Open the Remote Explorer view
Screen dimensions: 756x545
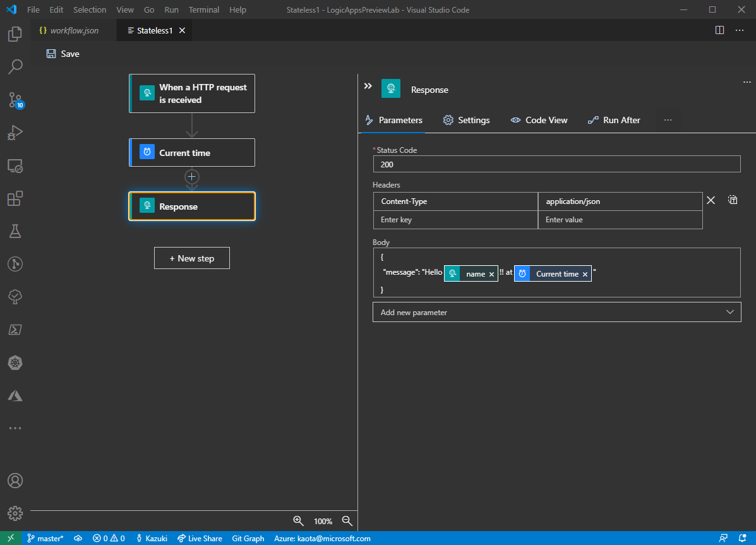coord(15,166)
